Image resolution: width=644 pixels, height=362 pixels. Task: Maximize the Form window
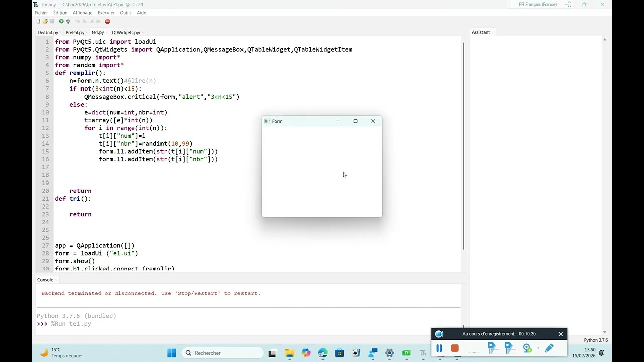[355, 121]
